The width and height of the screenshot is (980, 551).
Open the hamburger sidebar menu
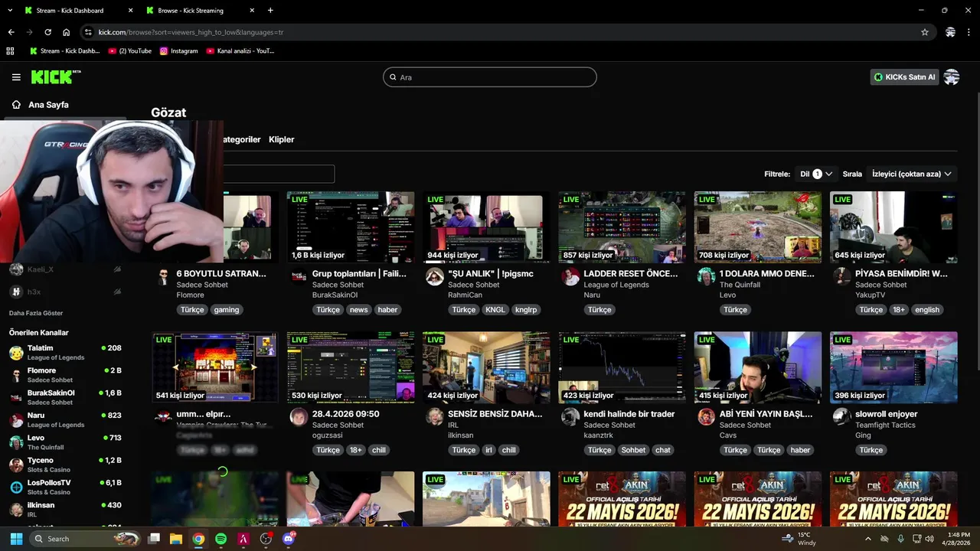point(16,77)
